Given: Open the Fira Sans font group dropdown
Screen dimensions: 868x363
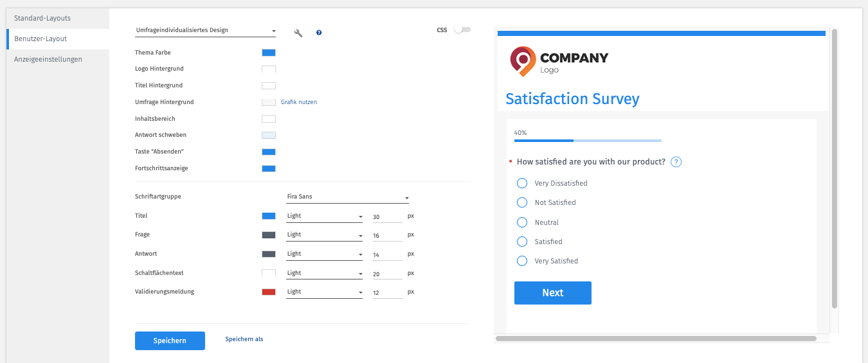Looking at the screenshot, I should point(347,197).
